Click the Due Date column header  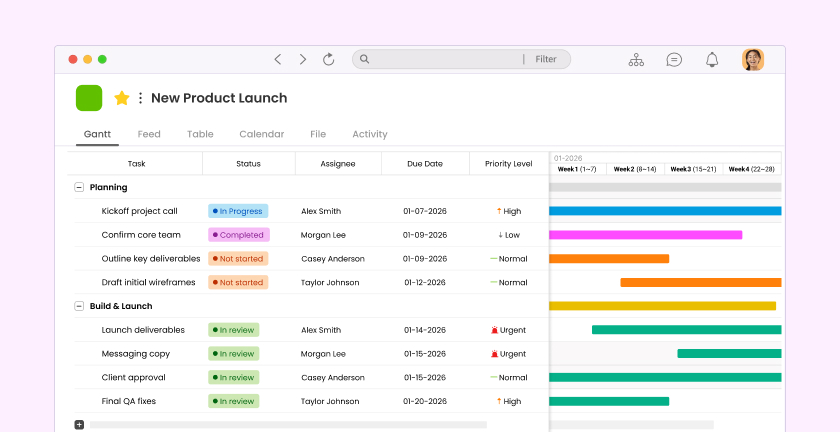pyautogui.click(x=425, y=163)
